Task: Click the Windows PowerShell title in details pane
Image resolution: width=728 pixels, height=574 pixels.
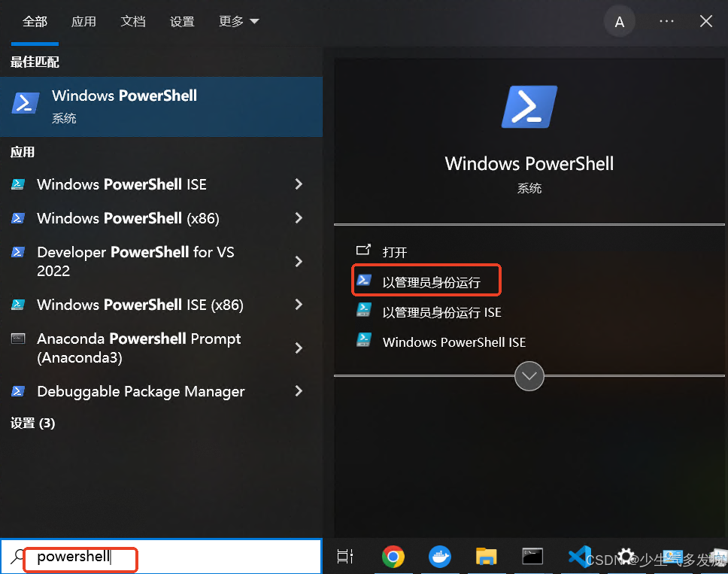Action: 529,163
